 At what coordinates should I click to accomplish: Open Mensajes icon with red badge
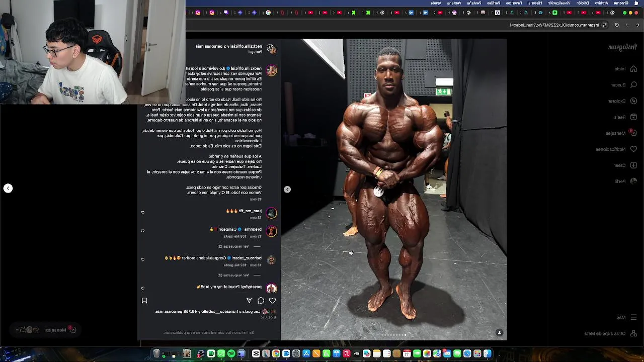click(x=633, y=133)
